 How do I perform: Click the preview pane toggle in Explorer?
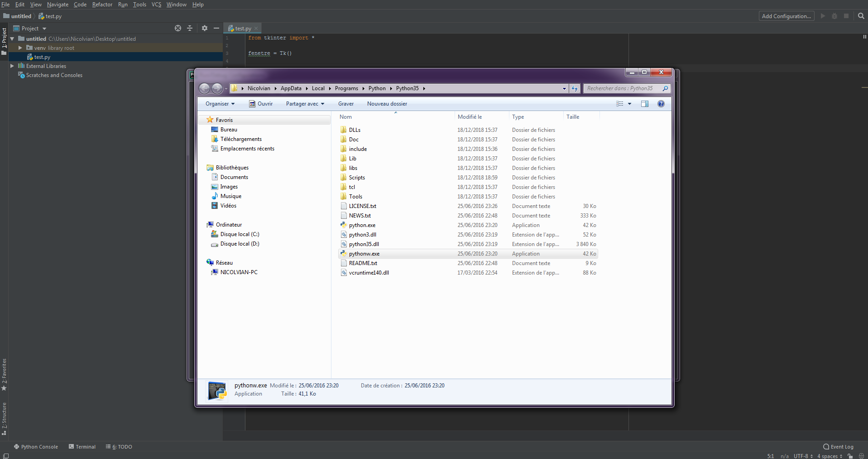644,103
